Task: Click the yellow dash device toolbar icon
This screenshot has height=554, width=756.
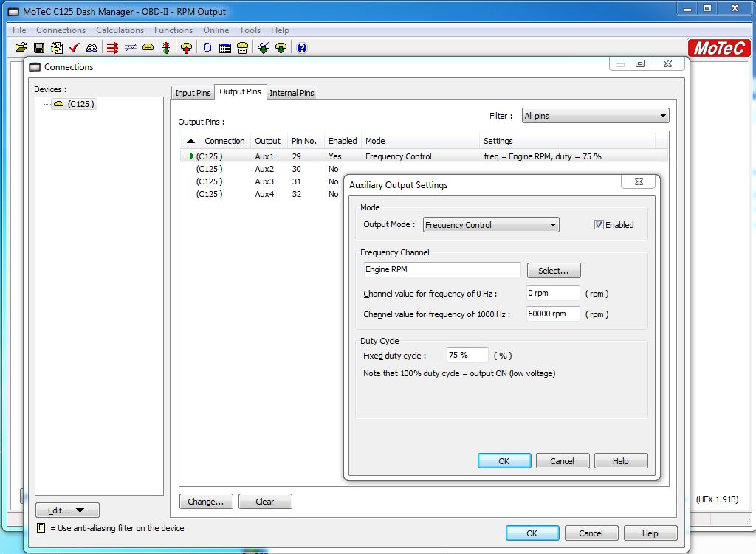Action: tap(148, 48)
